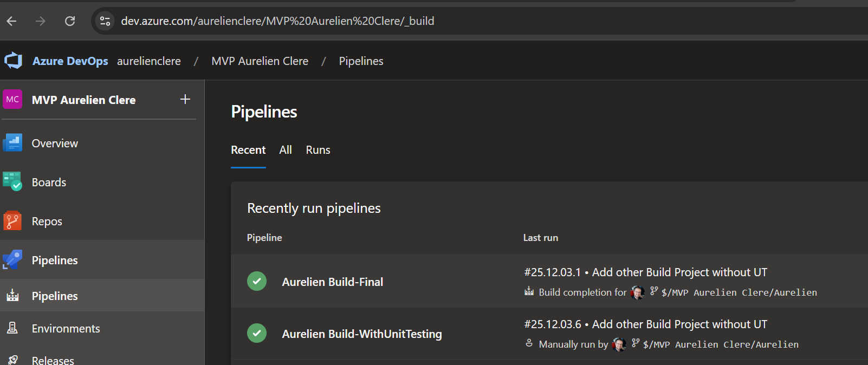Image resolution: width=868 pixels, height=365 pixels.
Task: Click the Repos sidebar icon
Action: point(12,221)
